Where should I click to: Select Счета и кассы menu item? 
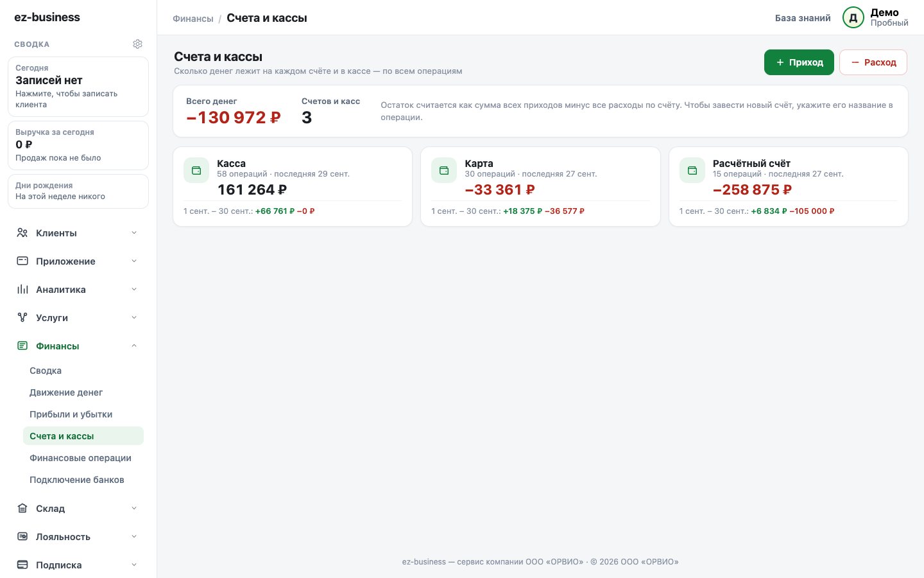pyautogui.click(x=83, y=436)
